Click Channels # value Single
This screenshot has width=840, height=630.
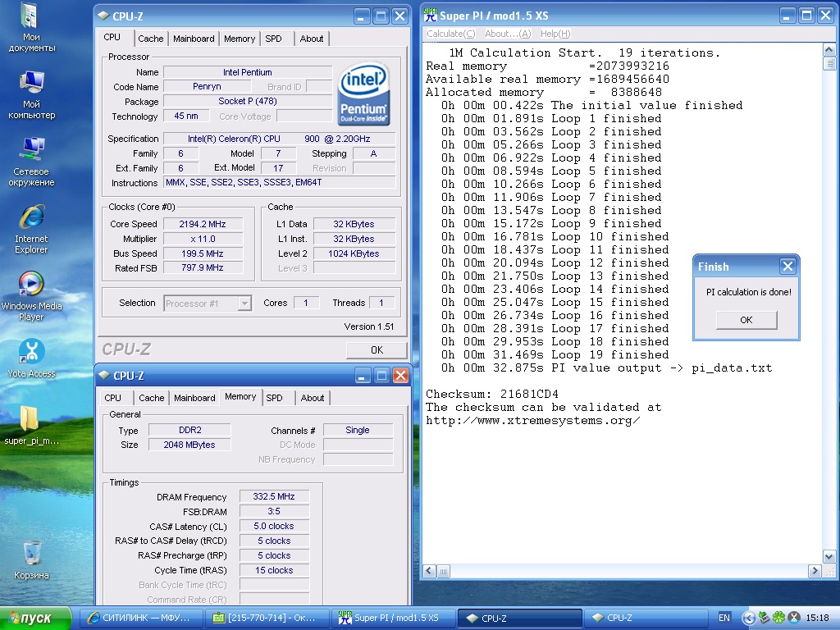pos(358,430)
